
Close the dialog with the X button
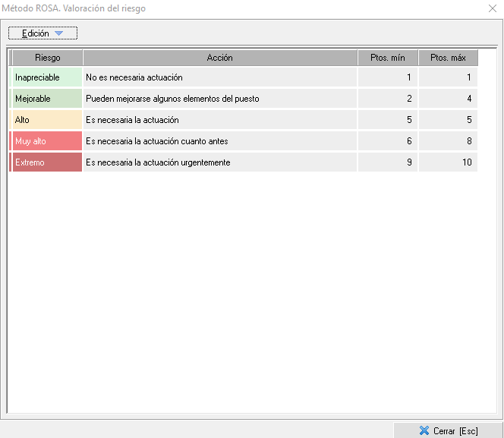(x=491, y=8)
